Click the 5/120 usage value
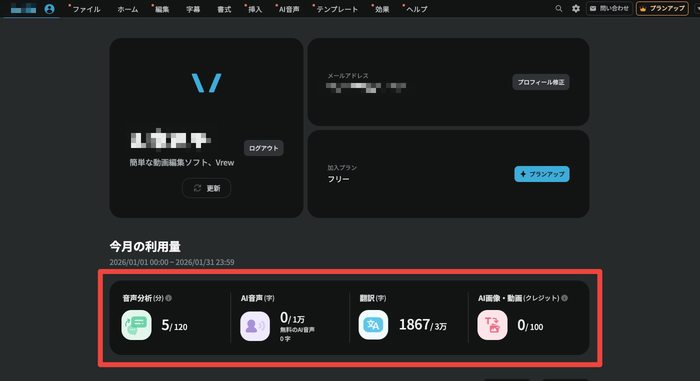Screen dimensions: 700x381 pyautogui.click(x=174, y=326)
